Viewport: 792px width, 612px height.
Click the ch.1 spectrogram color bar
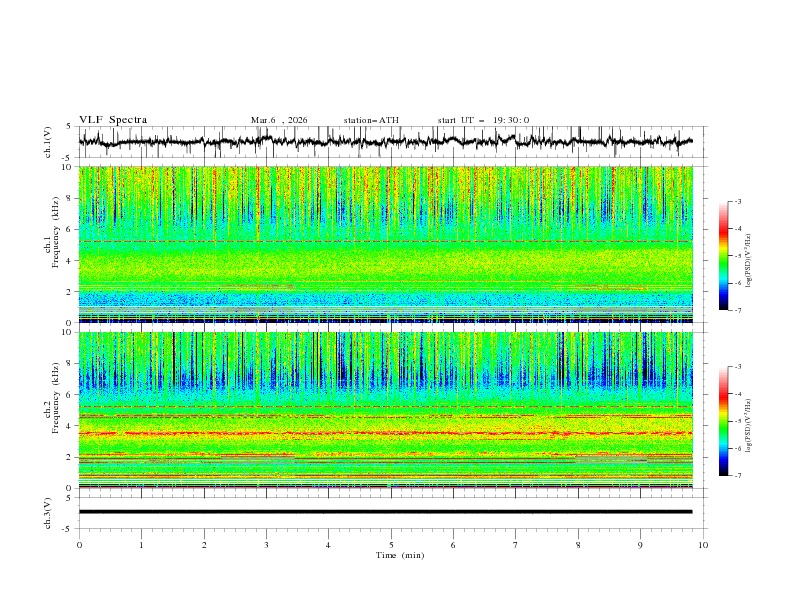723,255
